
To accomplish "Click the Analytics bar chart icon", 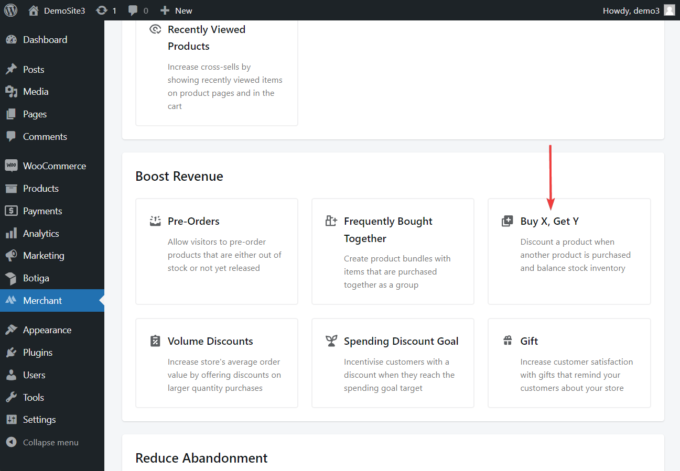I will pyautogui.click(x=11, y=233).
